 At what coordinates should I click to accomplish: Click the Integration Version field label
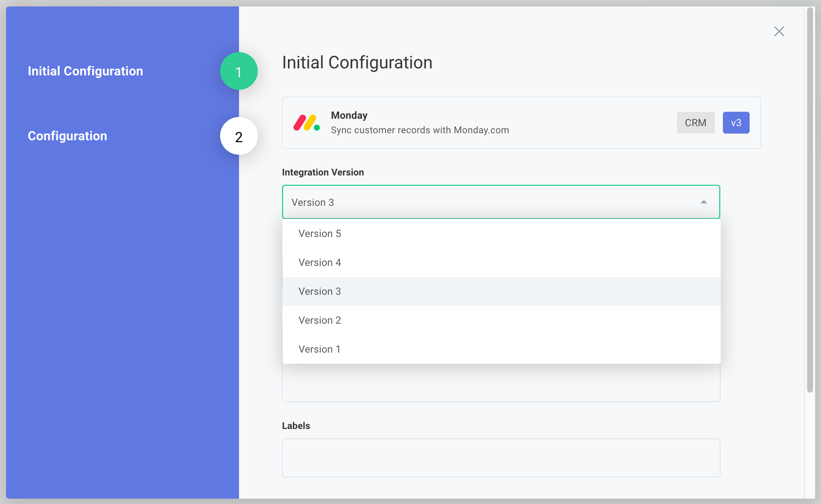[323, 172]
